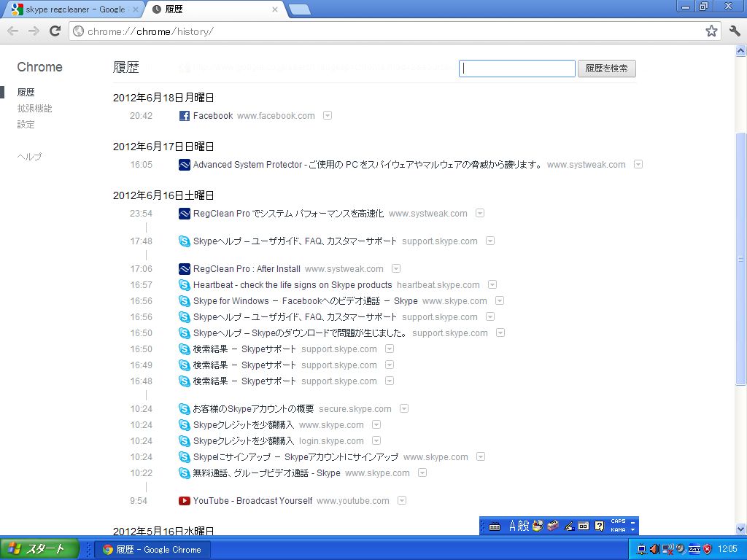Open the dropdown arrow of the 23:54 RegClean Pro entry
This screenshot has height=560, width=747.
480,214
